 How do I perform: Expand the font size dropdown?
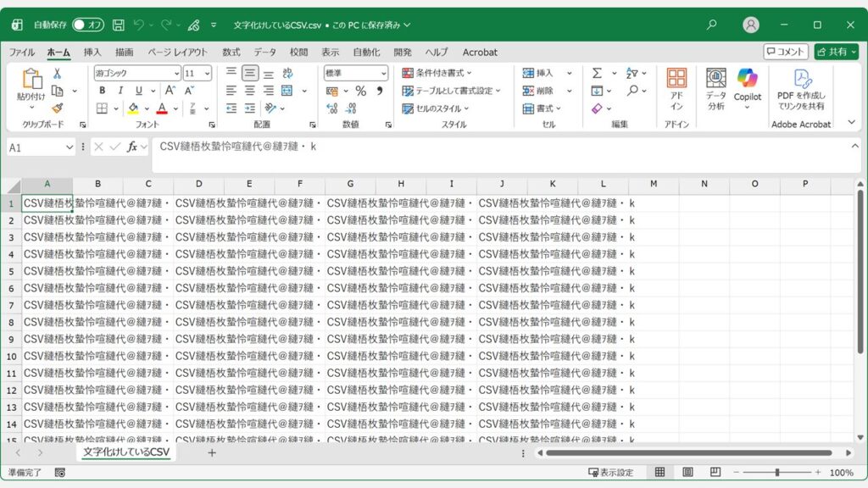coord(207,75)
